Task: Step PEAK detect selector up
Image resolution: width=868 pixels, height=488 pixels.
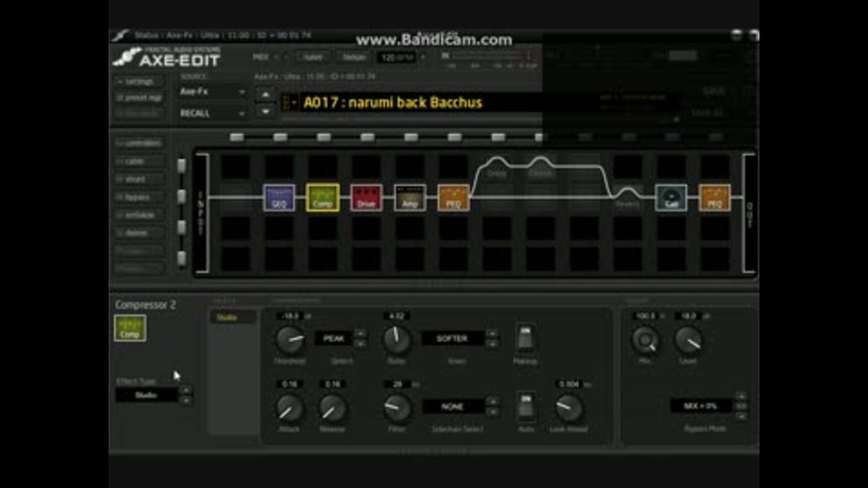Action: coord(360,333)
